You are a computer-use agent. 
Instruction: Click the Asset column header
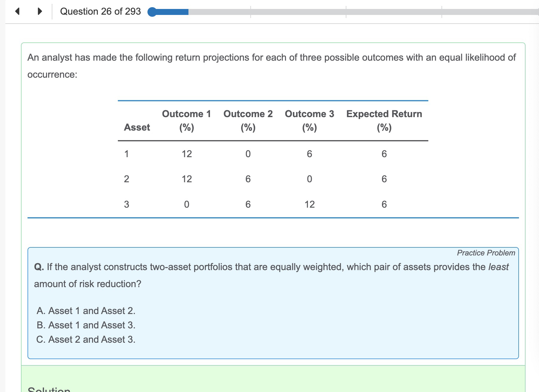point(137,127)
